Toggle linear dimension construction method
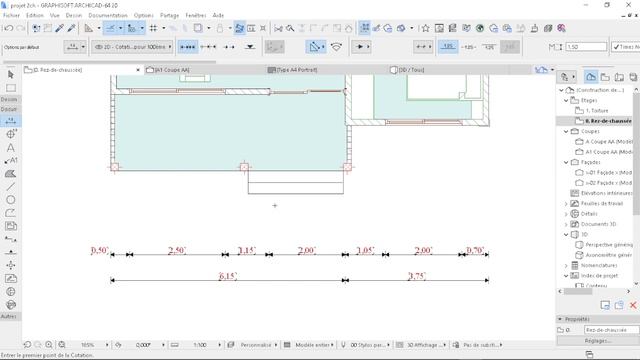This screenshot has width=640, height=360. coord(188,47)
